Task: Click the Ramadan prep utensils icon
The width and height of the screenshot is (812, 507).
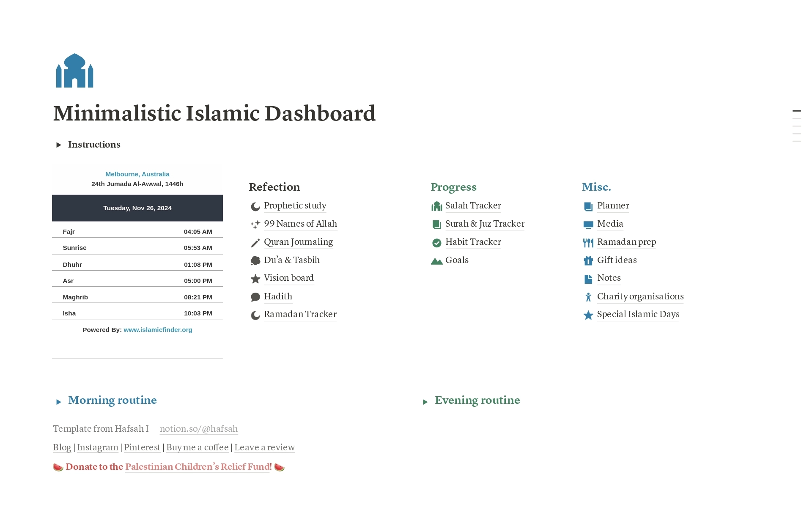Action: 588,241
